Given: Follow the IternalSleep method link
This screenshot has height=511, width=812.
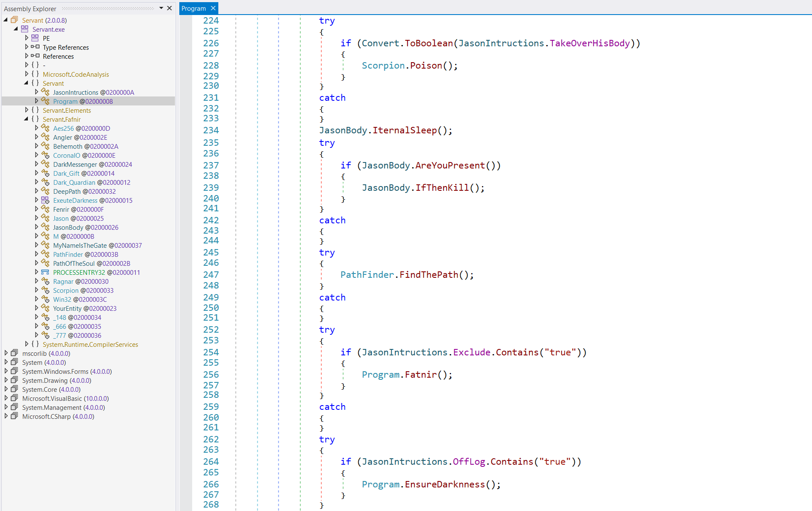Looking at the screenshot, I should [x=404, y=130].
